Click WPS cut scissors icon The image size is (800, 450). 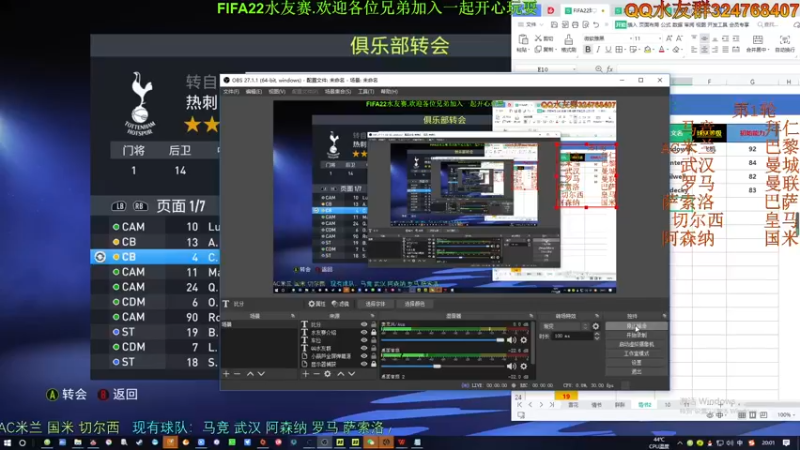pos(538,38)
